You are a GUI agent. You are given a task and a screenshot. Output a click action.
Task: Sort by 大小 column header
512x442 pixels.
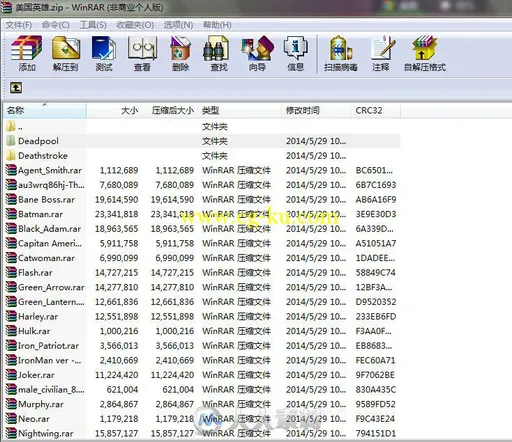pyautogui.click(x=114, y=110)
